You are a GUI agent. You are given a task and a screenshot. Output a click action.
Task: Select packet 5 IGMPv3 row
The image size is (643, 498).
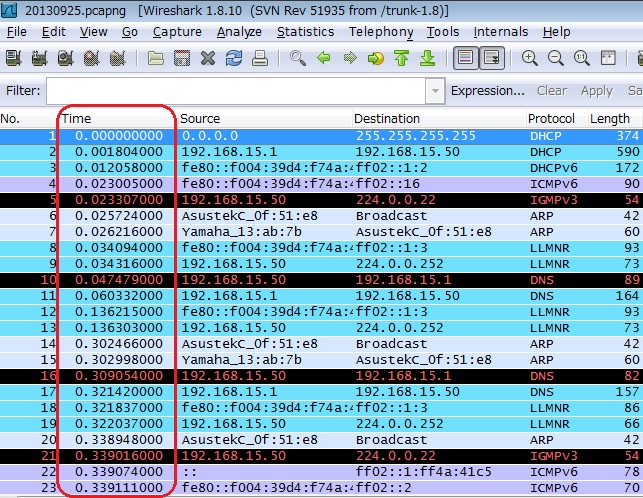point(322,200)
